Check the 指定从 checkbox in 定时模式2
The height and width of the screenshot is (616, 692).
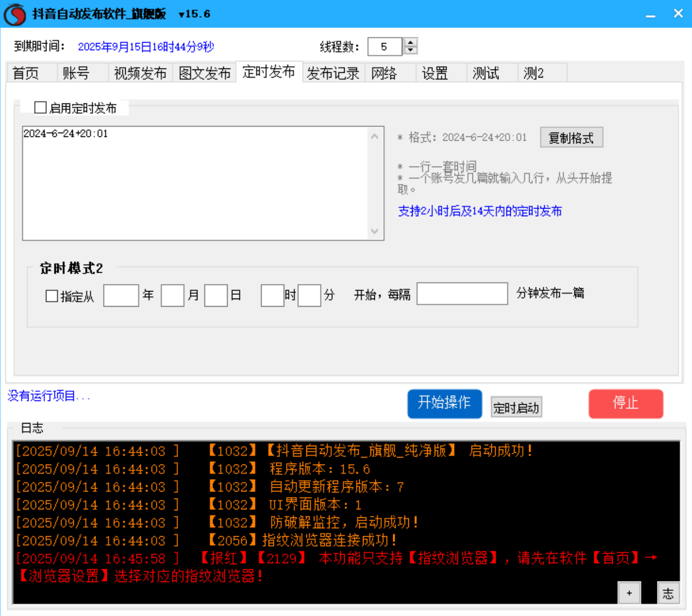[51, 295]
